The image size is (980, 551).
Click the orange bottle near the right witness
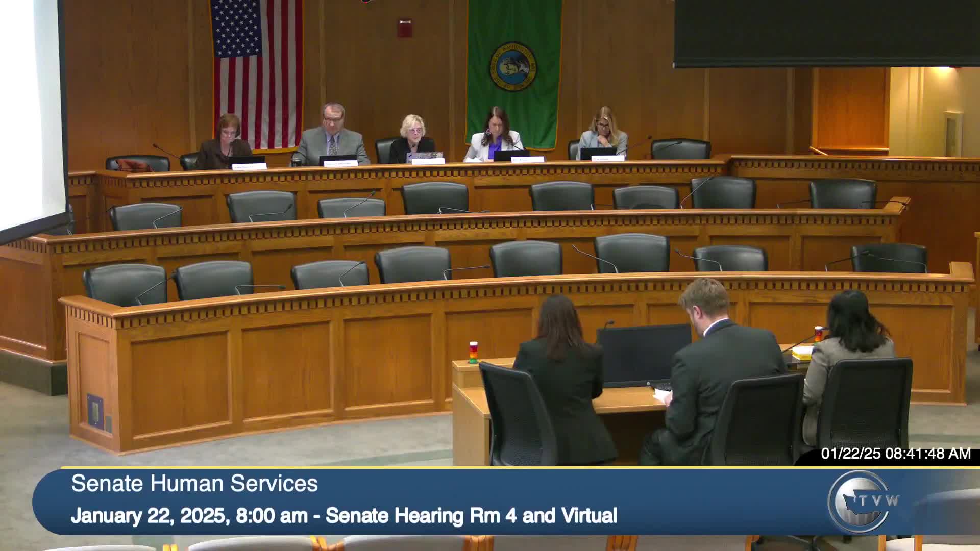(819, 333)
